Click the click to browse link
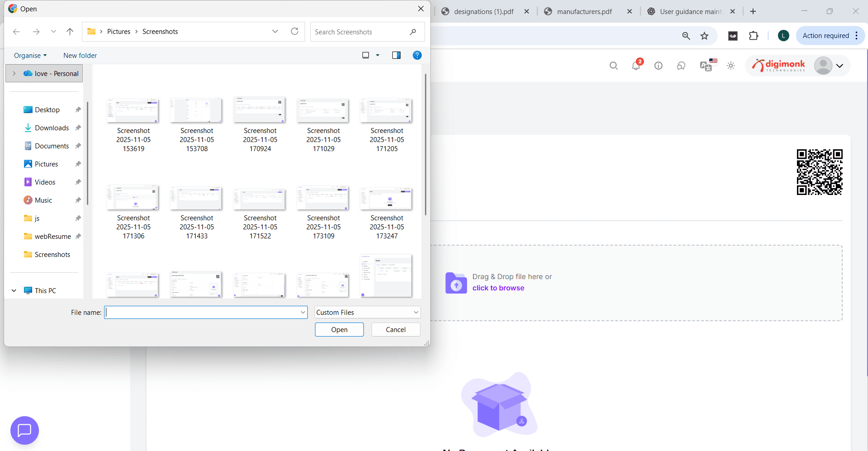 [498, 288]
